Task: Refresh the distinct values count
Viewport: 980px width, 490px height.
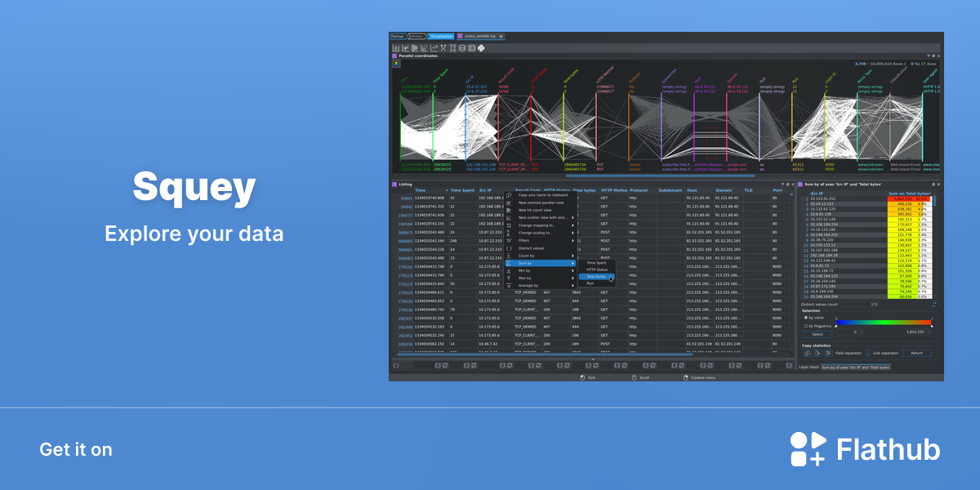Action: pos(934,304)
